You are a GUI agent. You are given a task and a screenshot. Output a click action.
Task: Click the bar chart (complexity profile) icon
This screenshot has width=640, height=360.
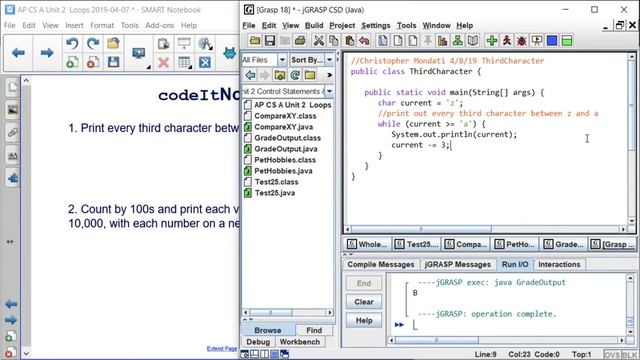pos(442,40)
